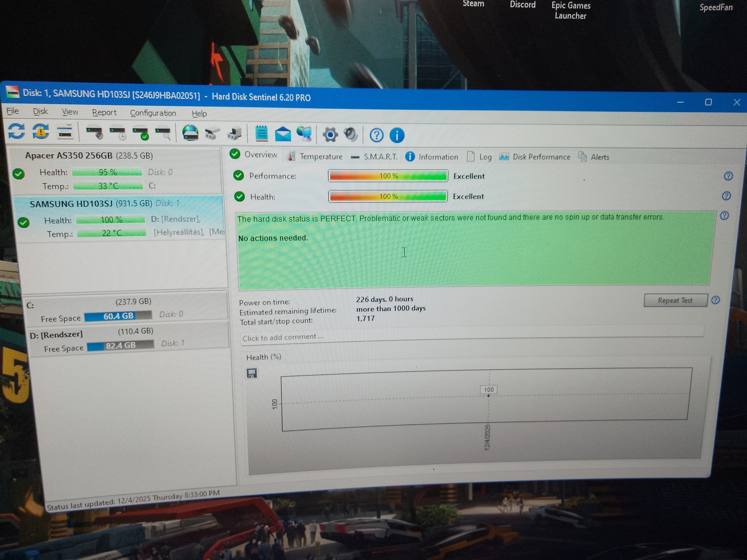
Task: Open the Epic Games Launcher desktop shortcut
Action: tap(571, 10)
